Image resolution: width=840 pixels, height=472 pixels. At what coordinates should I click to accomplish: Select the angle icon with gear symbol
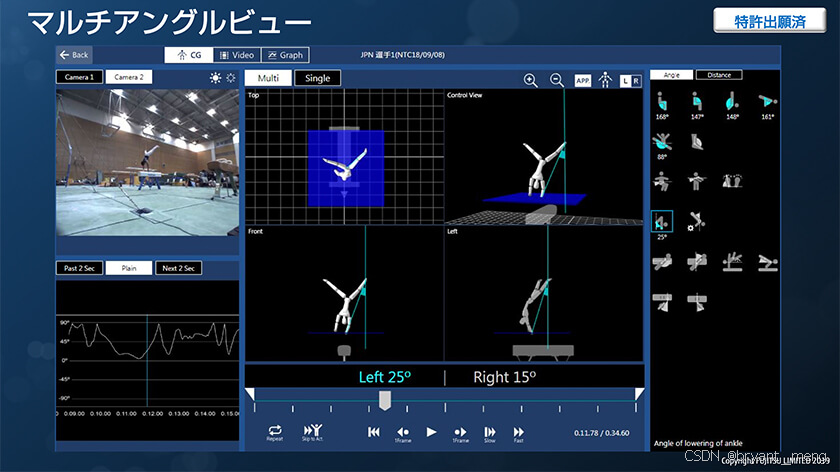coord(696,221)
